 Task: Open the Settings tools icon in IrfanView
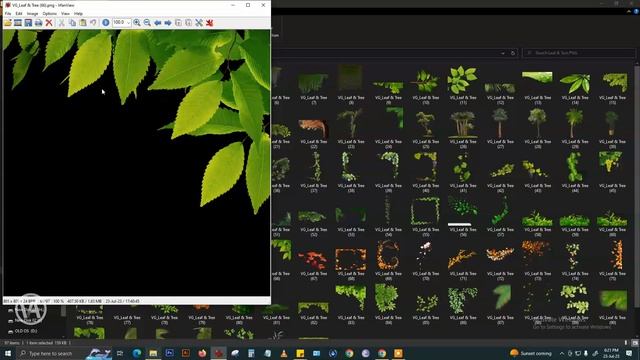199,23
